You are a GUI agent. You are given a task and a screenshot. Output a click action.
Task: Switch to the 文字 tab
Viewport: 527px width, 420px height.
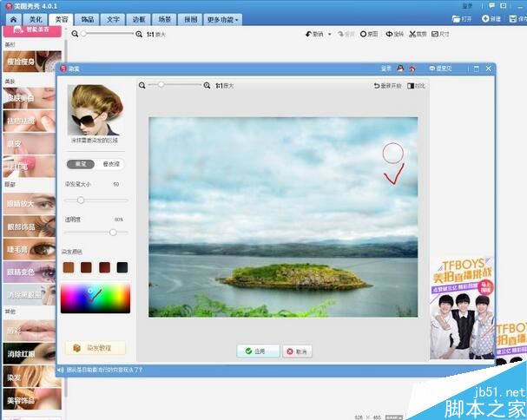[x=113, y=19]
